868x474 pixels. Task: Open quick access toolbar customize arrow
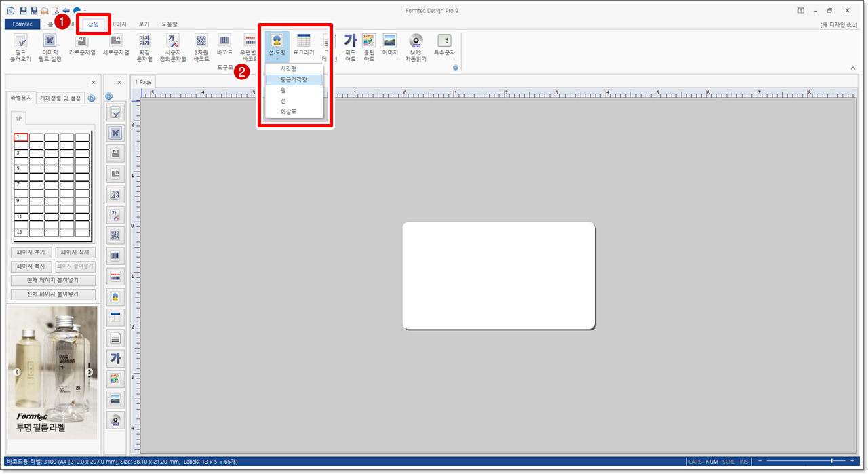pos(85,12)
